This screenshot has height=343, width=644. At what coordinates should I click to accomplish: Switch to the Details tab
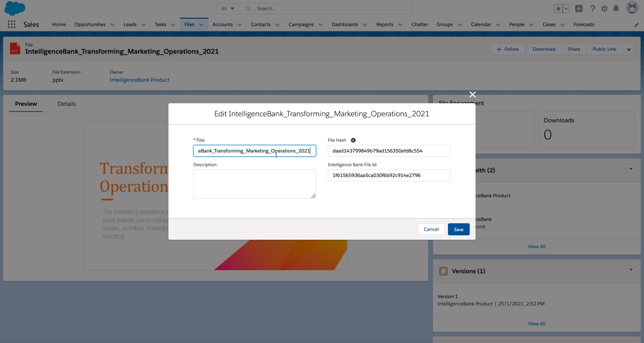[67, 104]
